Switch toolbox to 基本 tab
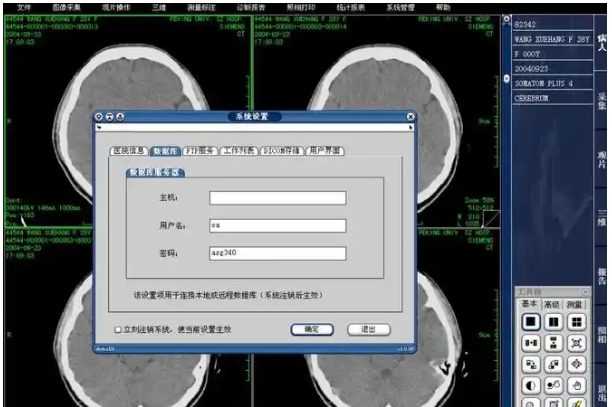612x407 pixels. tap(529, 304)
